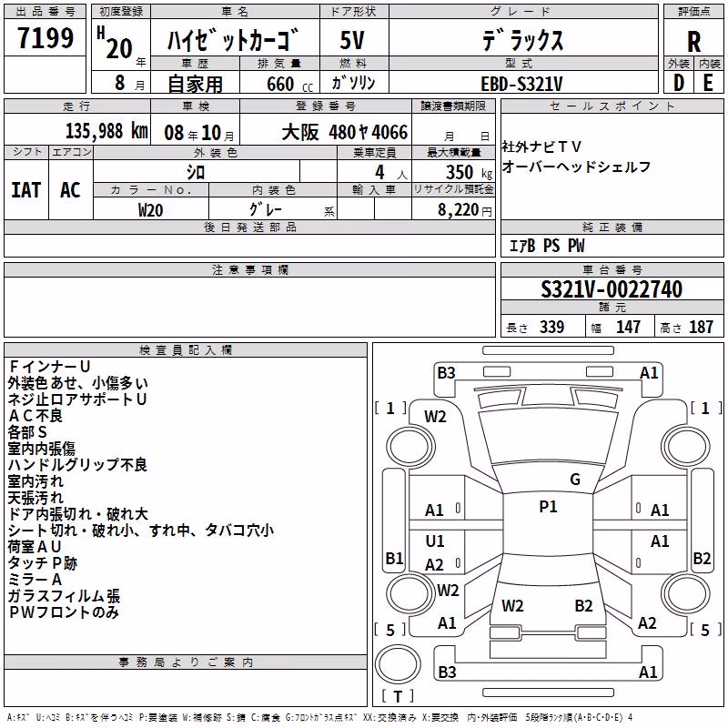Click model code EBD-S321V
728x728 pixels.
coord(521,84)
